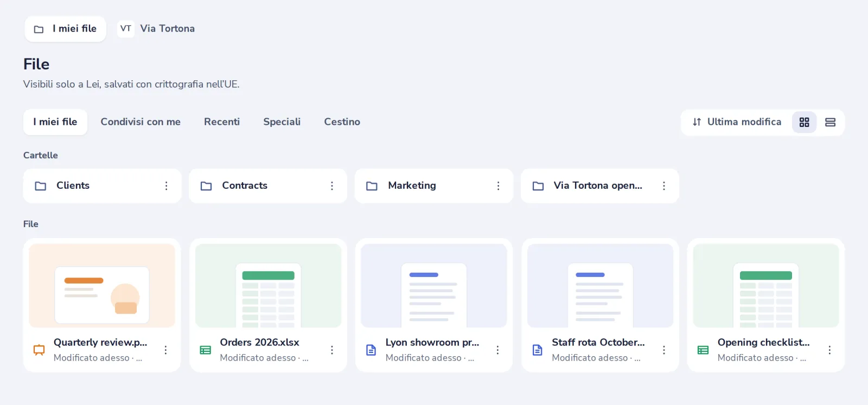Switch to grid view
This screenshot has width=868, height=405.
point(804,123)
